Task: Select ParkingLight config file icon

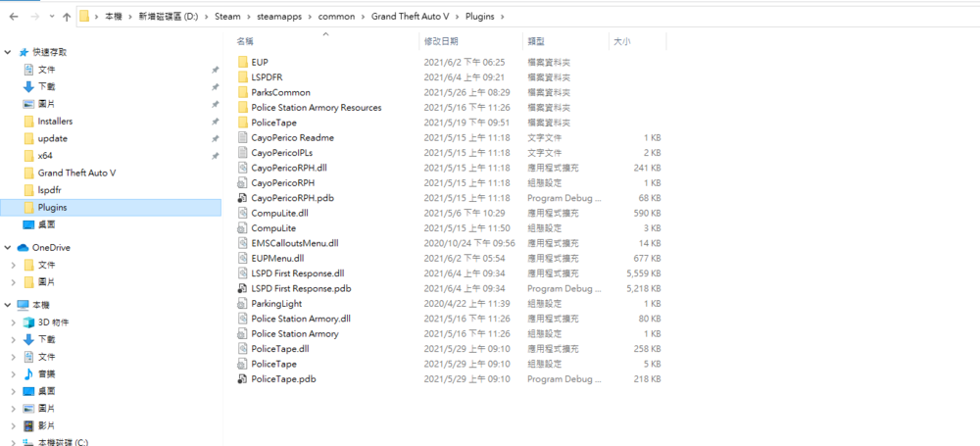Action: [243, 304]
